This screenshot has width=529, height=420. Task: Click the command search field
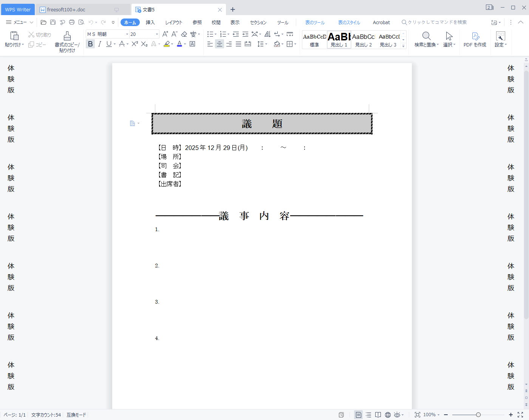click(x=436, y=22)
